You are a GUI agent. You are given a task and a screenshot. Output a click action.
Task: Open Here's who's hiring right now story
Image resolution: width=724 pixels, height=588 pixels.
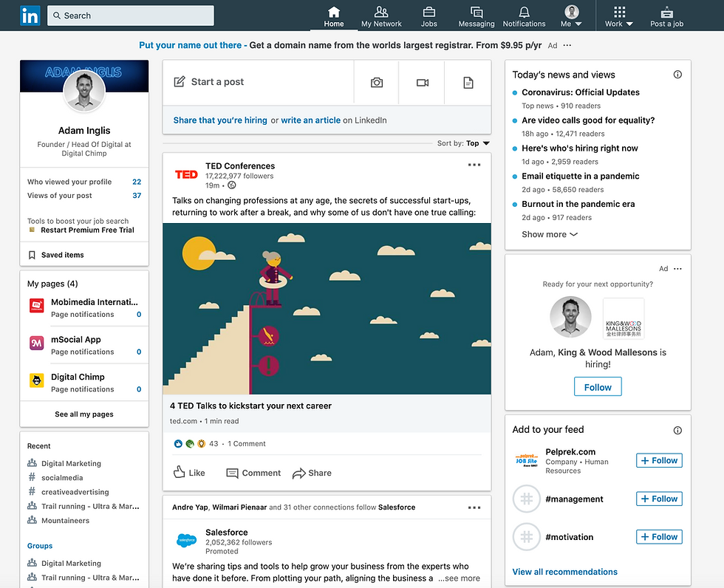pyautogui.click(x=579, y=148)
